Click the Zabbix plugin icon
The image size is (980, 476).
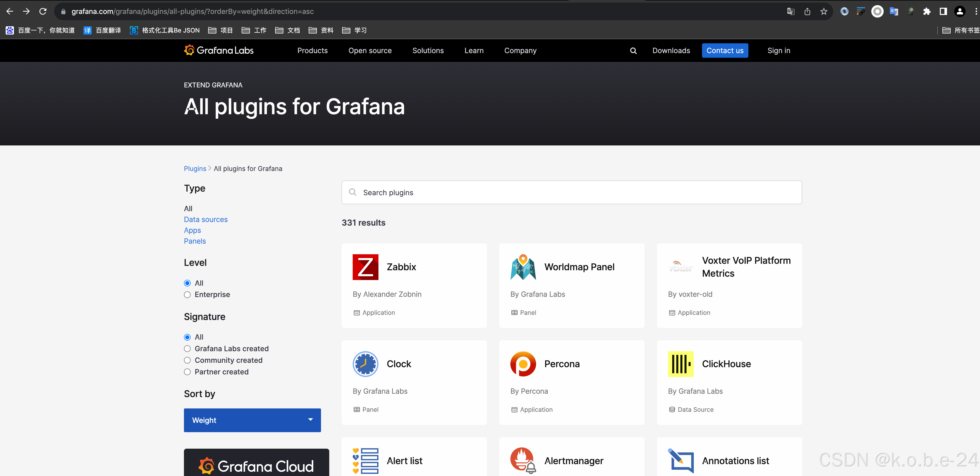click(x=365, y=267)
